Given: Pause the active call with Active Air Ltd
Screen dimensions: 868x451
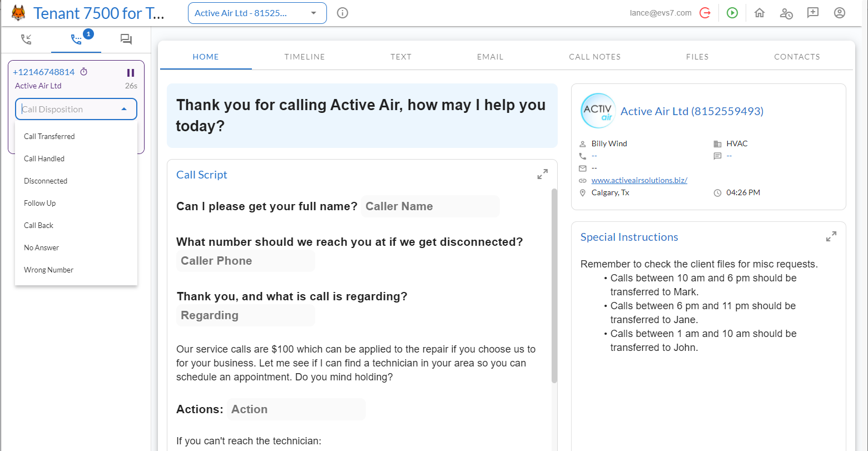Looking at the screenshot, I should point(131,72).
